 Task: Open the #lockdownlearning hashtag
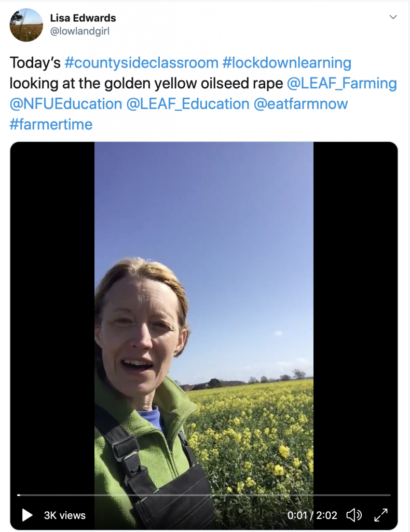click(287, 63)
